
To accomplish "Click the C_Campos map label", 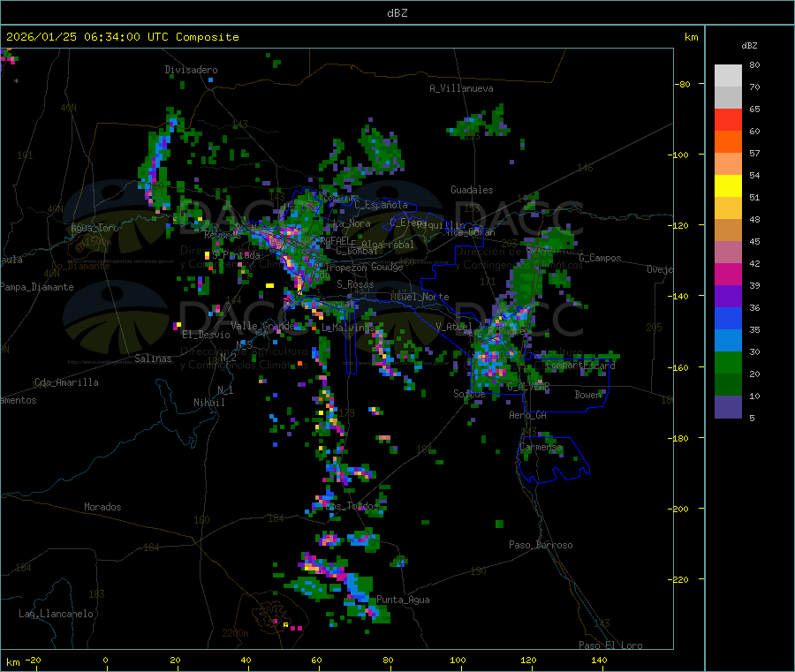I will (600, 258).
